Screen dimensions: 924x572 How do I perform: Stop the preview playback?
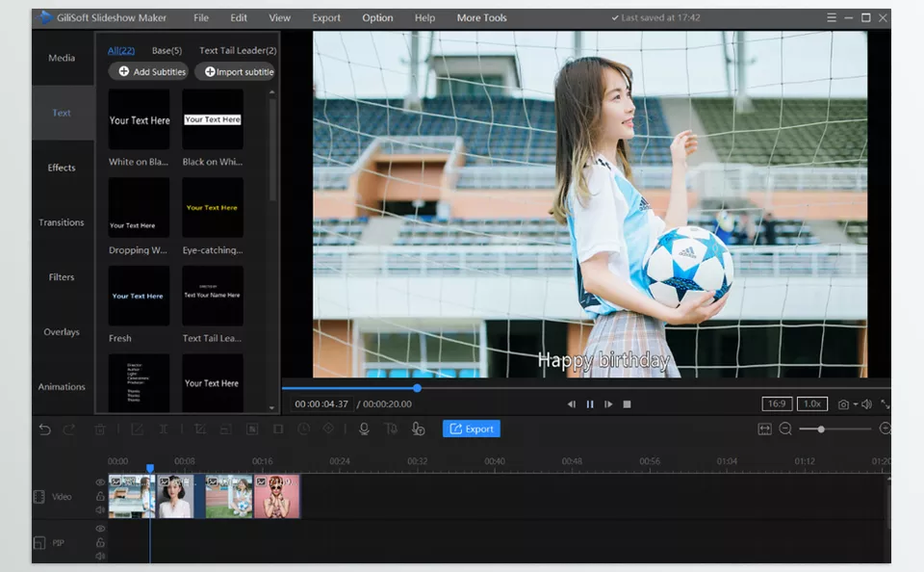tap(627, 403)
